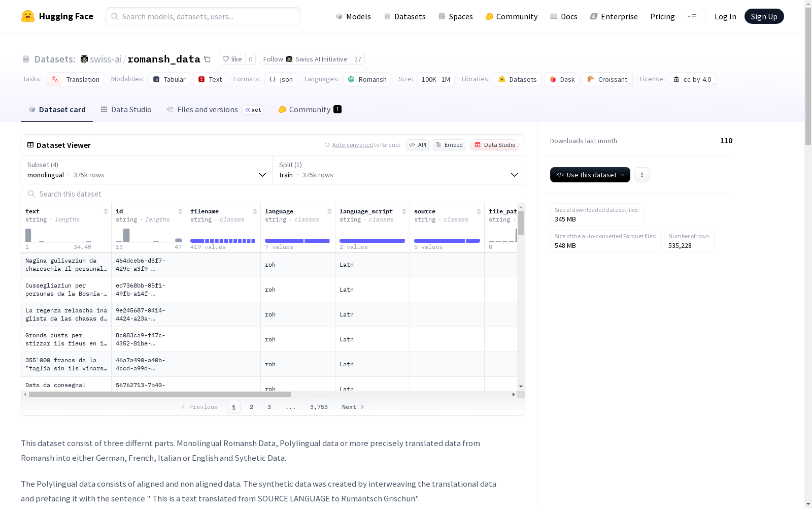Screen dimensions: 812x508
Task: Filter by Romansh language tag
Action: (x=367, y=79)
